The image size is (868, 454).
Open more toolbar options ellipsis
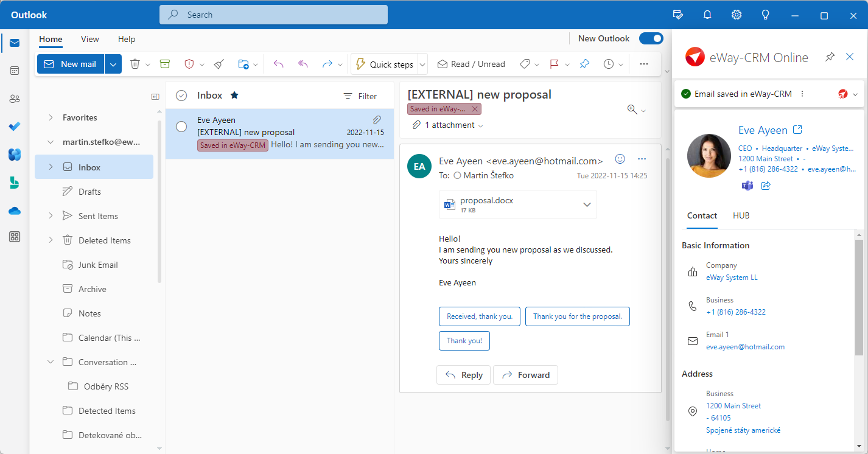(x=644, y=64)
